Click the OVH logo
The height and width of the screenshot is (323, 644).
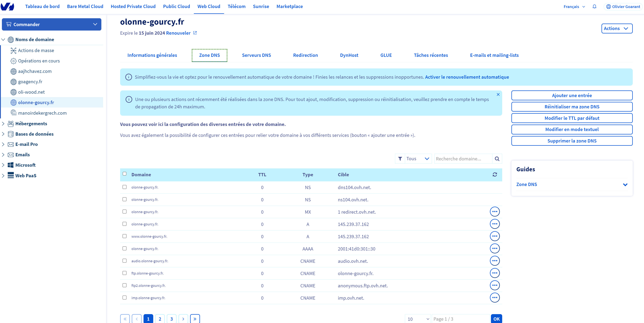point(7,6)
